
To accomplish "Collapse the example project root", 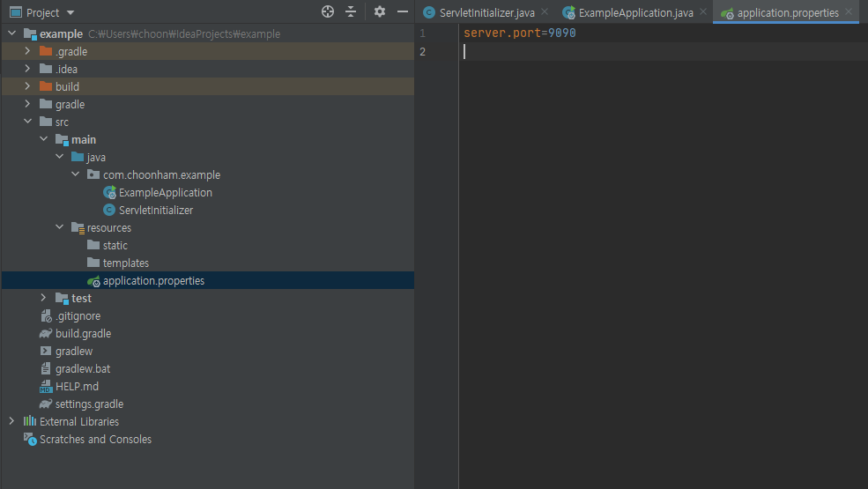I will click(11, 33).
